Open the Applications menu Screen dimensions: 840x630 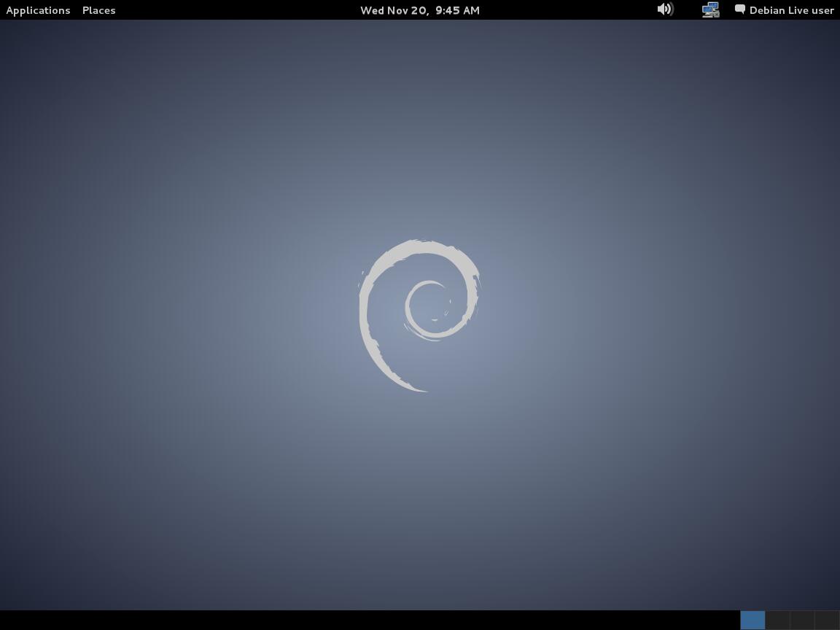coord(38,10)
